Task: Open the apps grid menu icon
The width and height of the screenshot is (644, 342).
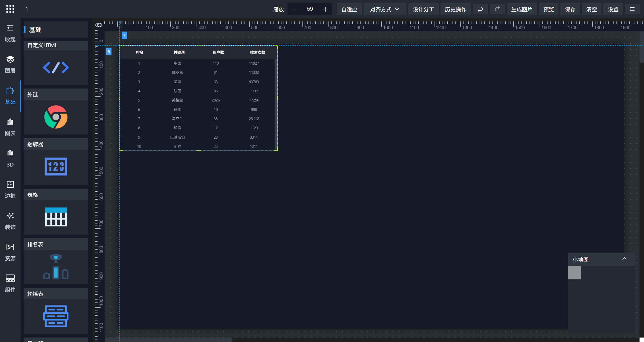Action: click(x=10, y=9)
